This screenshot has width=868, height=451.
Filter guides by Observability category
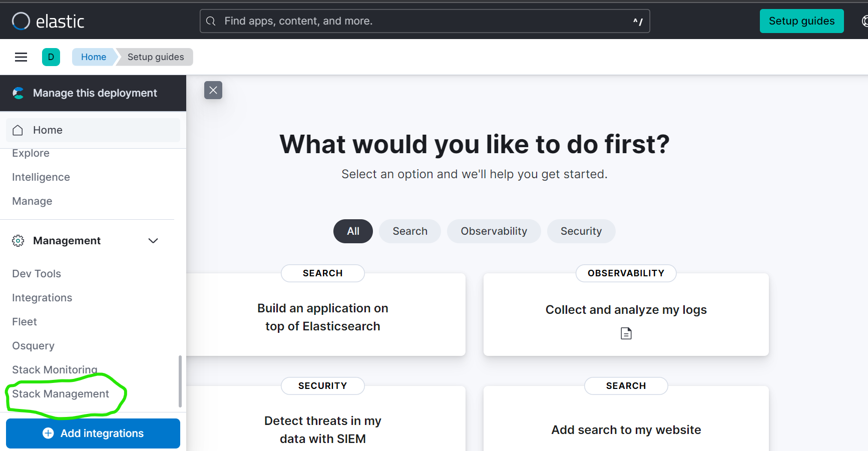494,231
